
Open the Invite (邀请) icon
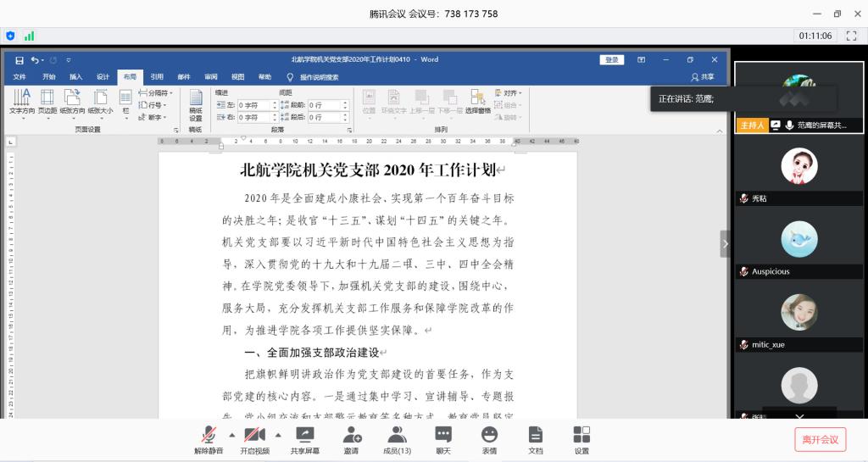point(352,436)
